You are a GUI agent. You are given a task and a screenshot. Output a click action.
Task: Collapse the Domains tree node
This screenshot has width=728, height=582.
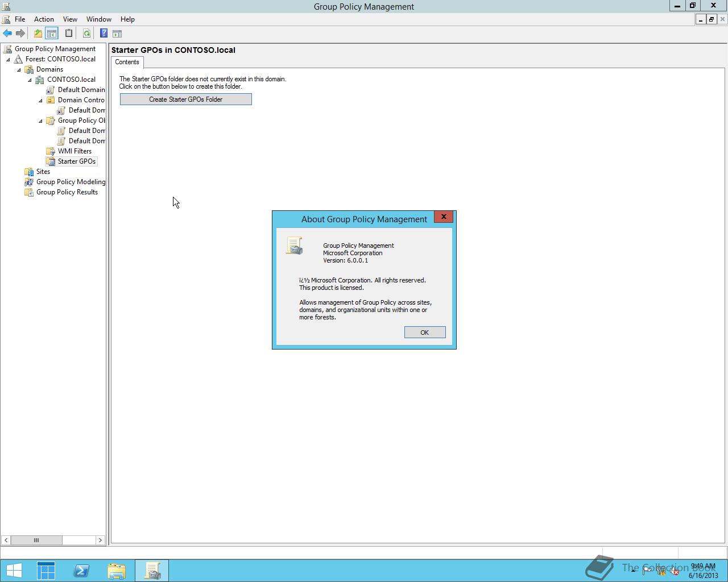tap(19, 69)
